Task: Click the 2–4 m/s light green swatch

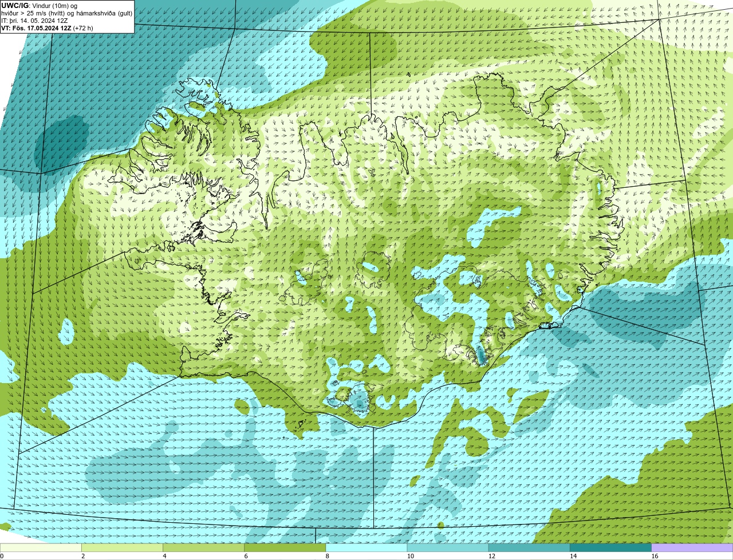Action: (123, 547)
